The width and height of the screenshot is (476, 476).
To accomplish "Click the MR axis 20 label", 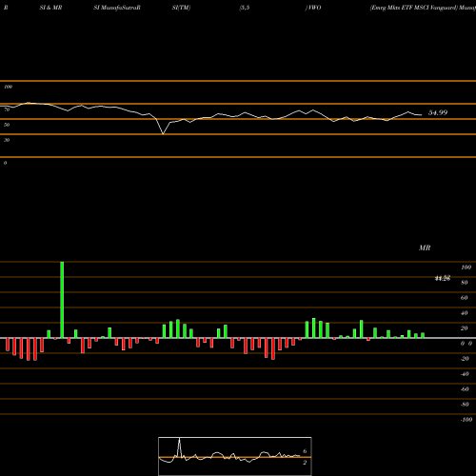I will [x=465, y=328].
